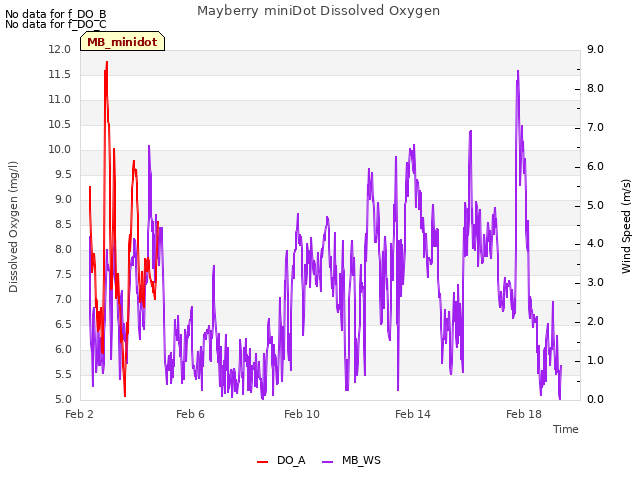
Task: Click the 'No data for f_DO_C' message
Action: coord(56,24)
